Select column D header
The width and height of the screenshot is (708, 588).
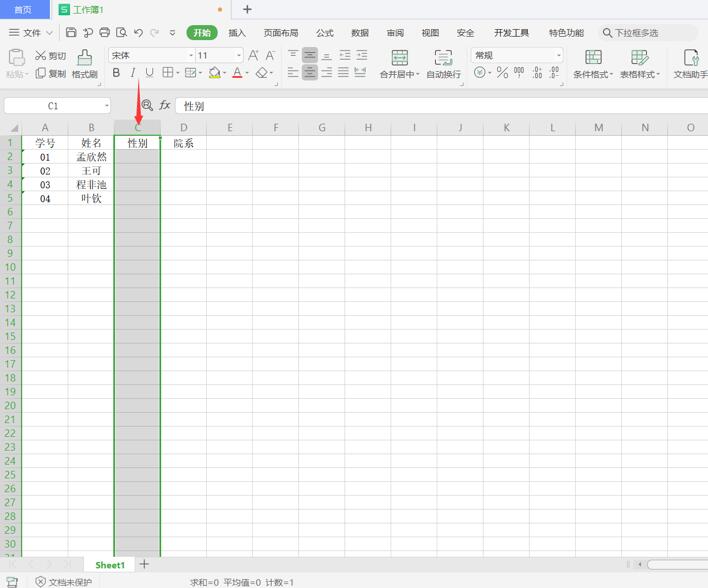(x=183, y=128)
